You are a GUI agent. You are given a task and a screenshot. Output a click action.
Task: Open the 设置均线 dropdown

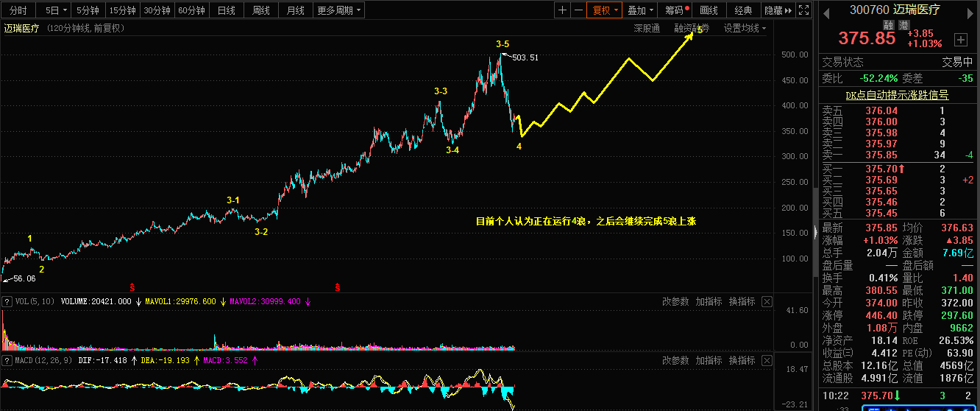tap(745, 28)
